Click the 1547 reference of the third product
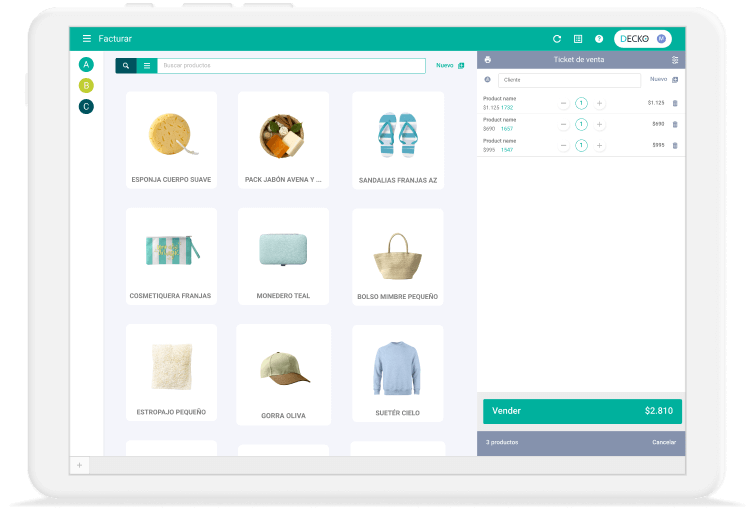The width and height of the screenshot is (753, 510). click(x=507, y=150)
